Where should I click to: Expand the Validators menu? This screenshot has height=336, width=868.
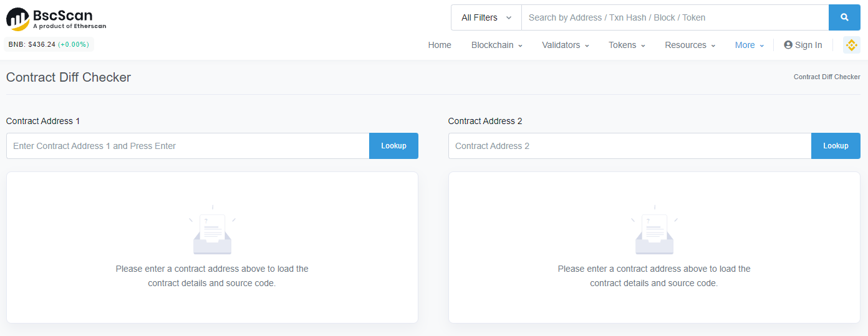coord(565,45)
